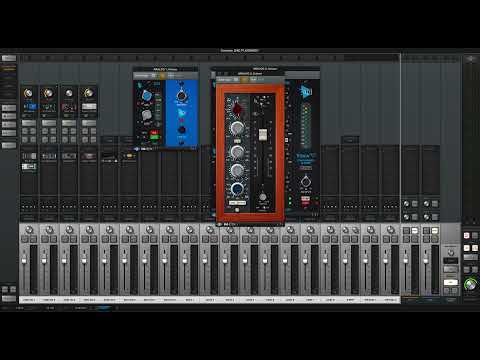
Task: Click the lit white button on the first aux return
Action: click(414, 230)
